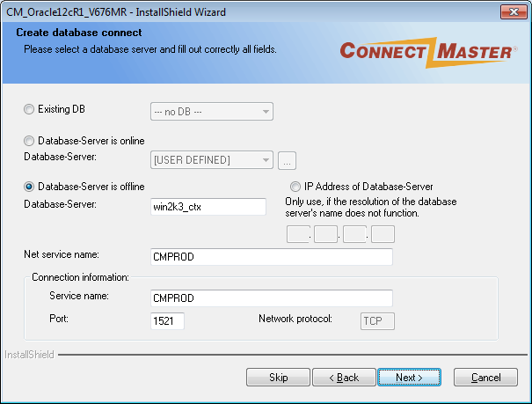Click the 'Net service name:' label

62,254
